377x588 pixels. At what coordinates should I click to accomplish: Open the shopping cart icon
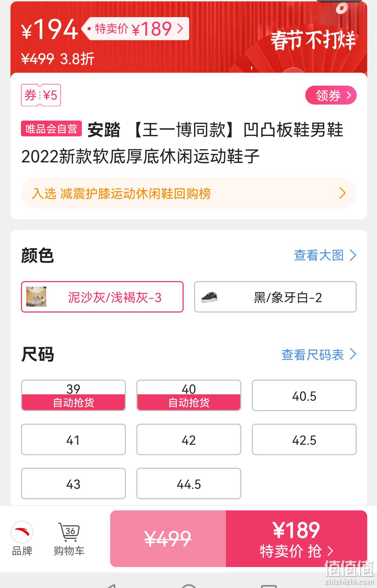[x=69, y=532]
